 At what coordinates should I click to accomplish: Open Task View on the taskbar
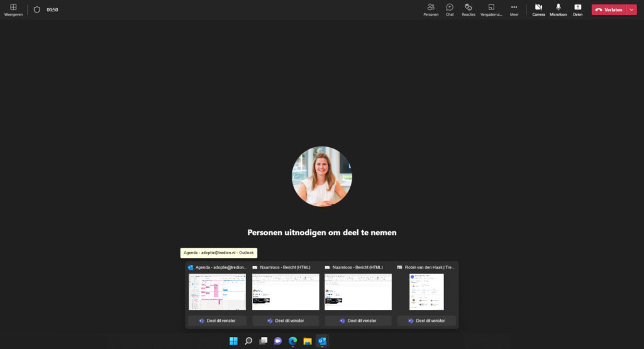pyautogui.click(x=264, y=341)
